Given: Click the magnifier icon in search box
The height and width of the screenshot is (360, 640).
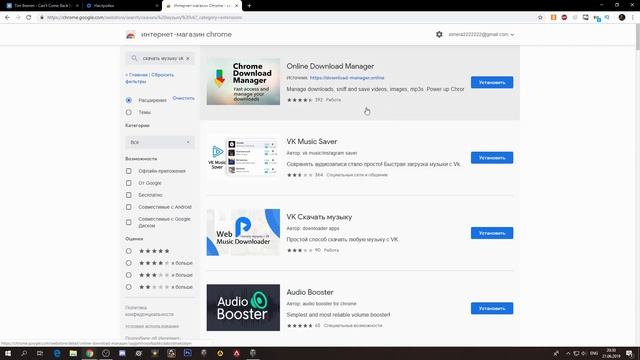Looking at the screenshot, I should [134, 58].
